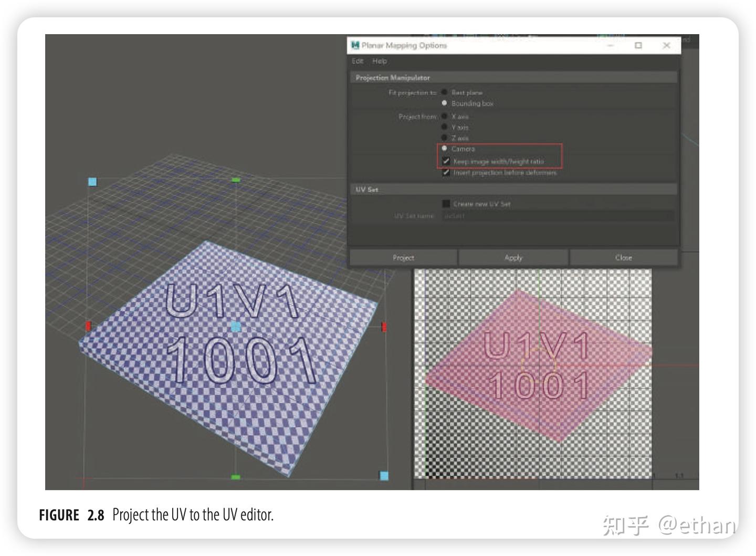Enable Create new UV Set checkbox

(446, 203)
